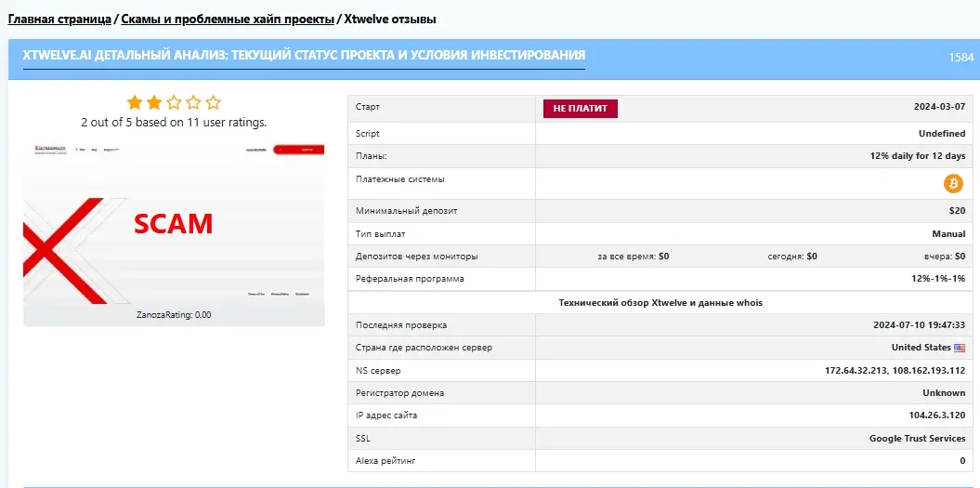980x488 pixels.
Task: Rate the project three stars
Action: 174,102
